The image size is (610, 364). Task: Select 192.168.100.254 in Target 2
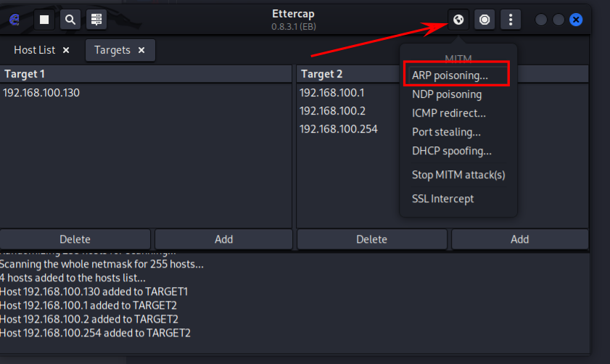(x=339, y=129)
